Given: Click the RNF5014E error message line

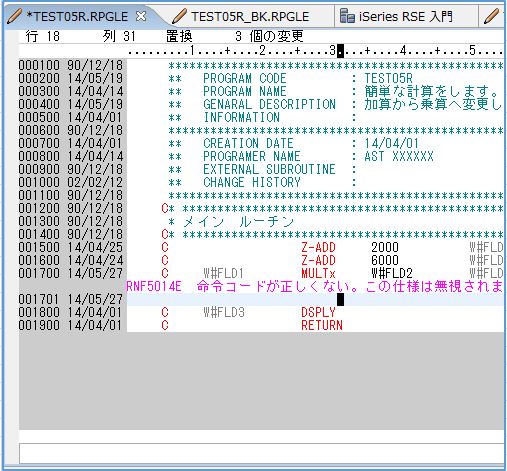Looking at the screenshot, I should pyautogui.click(x=315, y=286).
